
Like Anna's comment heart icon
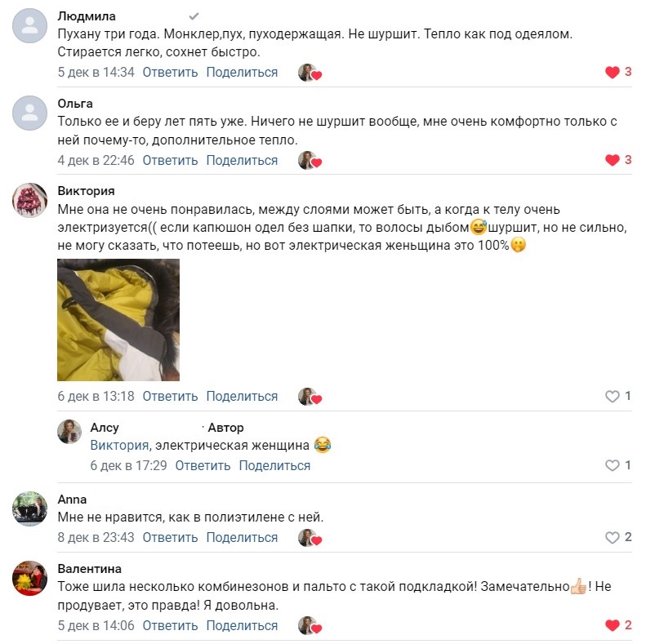coord(612,537)
